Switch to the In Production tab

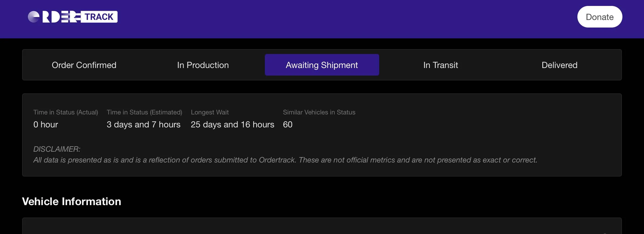point(203,65)
